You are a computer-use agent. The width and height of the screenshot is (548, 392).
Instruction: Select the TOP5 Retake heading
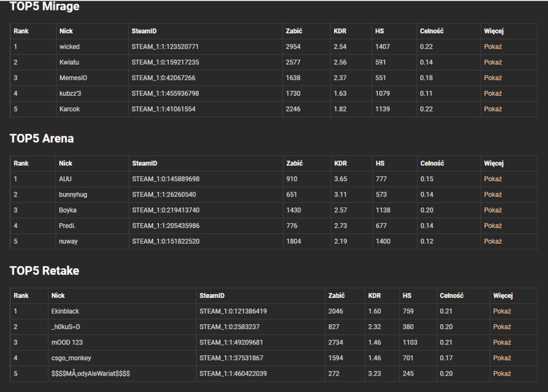[44, 271]
